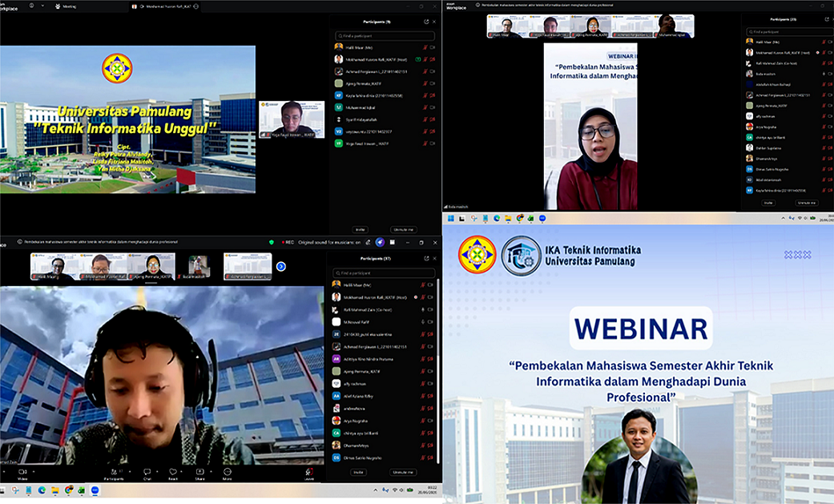Expand React options chevron in bottom-left toolbar
Image resolution: width=834 pixels, height=504 pixels.
click(181, 471)
